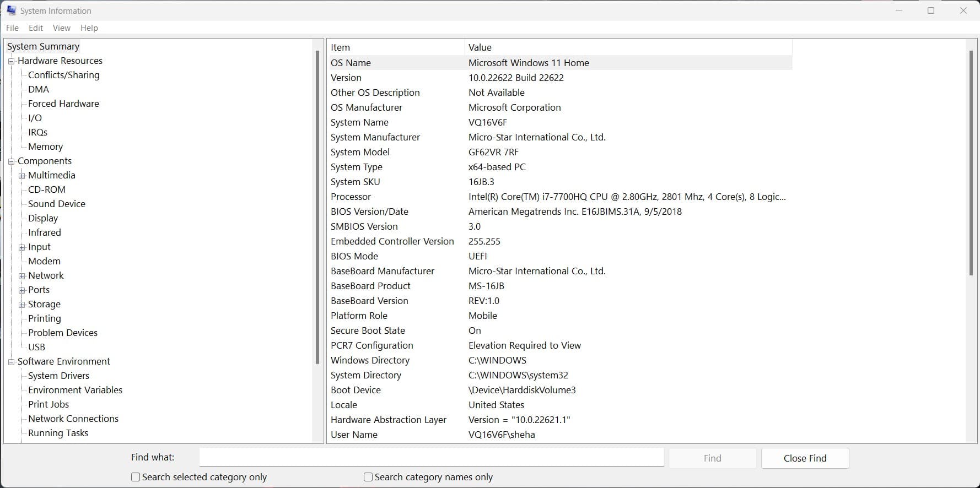Click the System Information app icon in title bar

11,10
